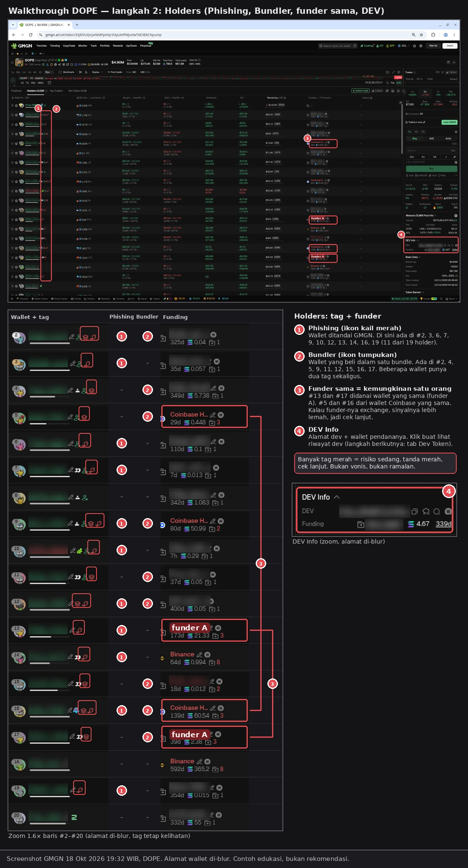Copy the DEV address in DEV Info
Screen dimensions: 468x868
coord(445,245)
